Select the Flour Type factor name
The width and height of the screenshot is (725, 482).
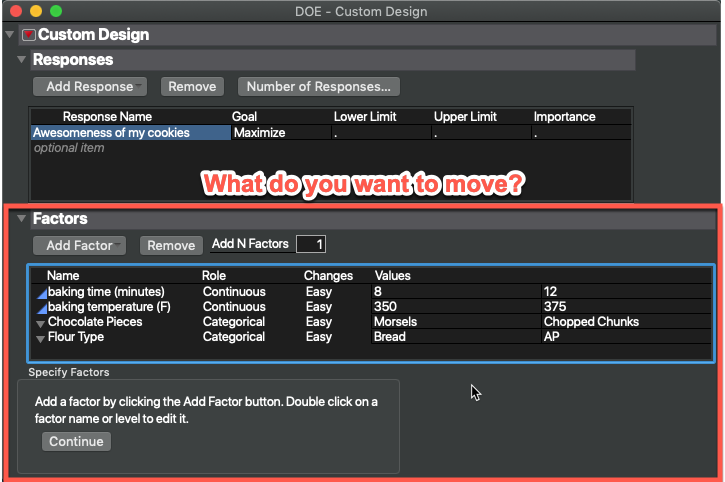point(76,336)
